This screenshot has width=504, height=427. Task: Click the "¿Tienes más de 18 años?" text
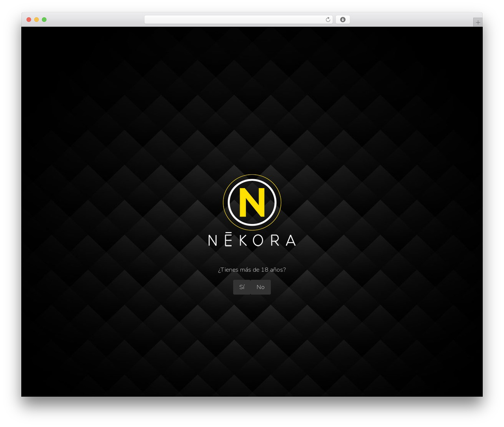(252, 270)
